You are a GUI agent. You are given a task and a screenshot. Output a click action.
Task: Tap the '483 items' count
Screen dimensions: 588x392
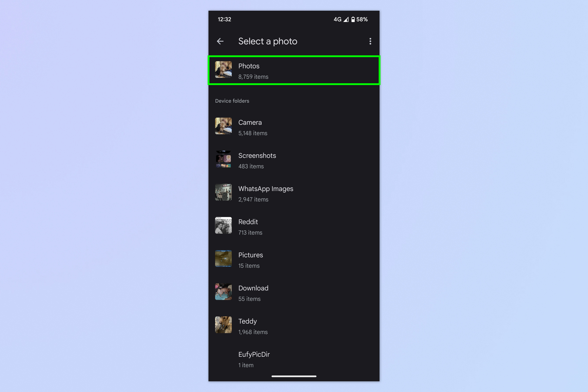251,166
